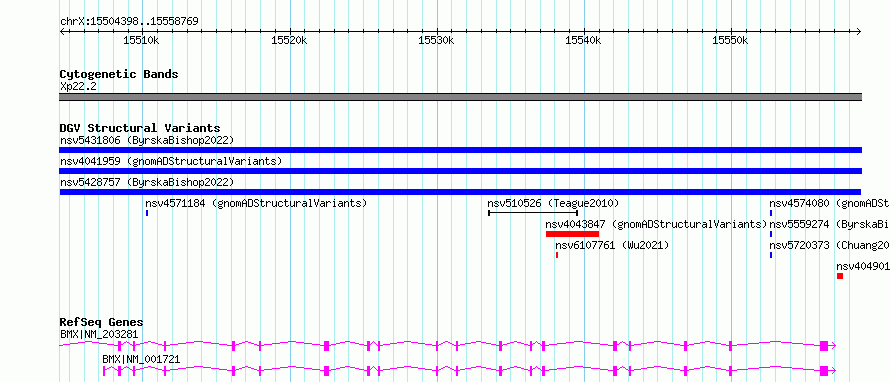Screen dimensions: 890x382
Task: Open variant nsv510526 (Teague2010) label
Action: click(x=553, y=203)
